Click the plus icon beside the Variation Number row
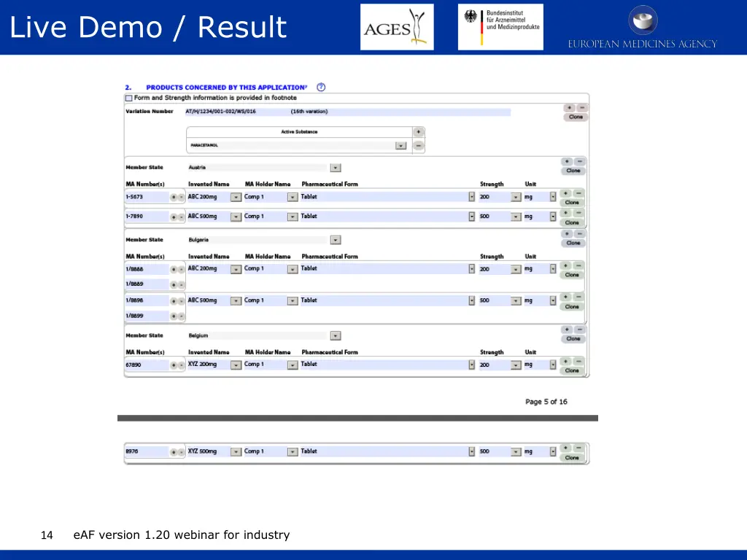The width and height of the screenshot is (747, 560). (570, 108)
